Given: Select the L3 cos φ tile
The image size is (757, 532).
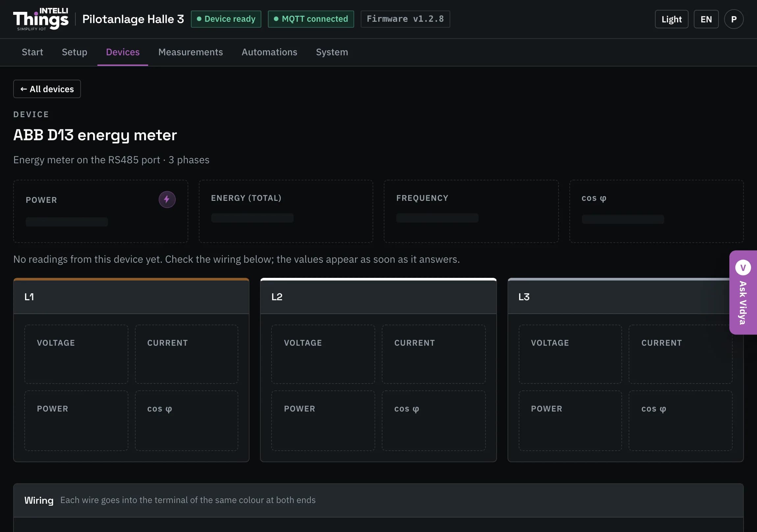Looking at the screenshot, I should [x=681, y=421].
